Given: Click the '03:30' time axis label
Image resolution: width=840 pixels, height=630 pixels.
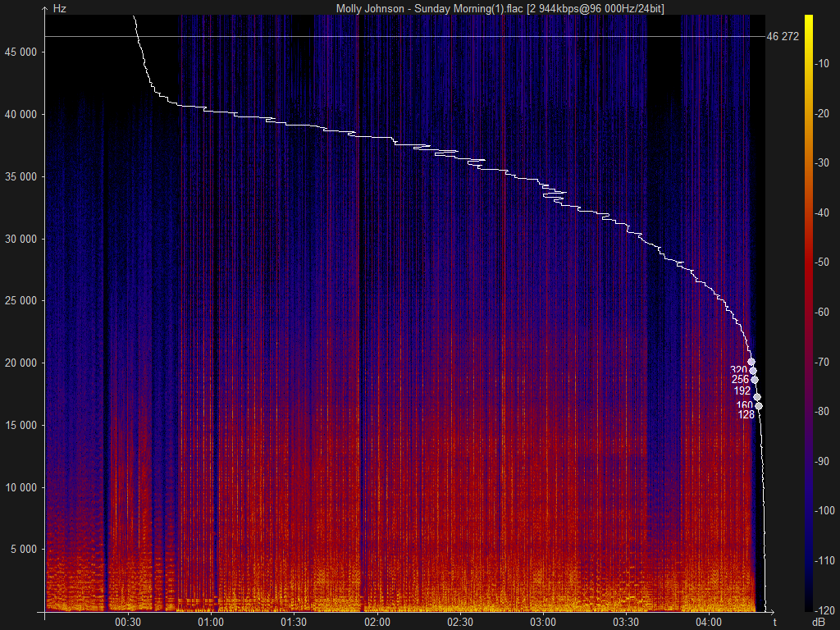Looking at the screenshot, I should pos(626,622).
